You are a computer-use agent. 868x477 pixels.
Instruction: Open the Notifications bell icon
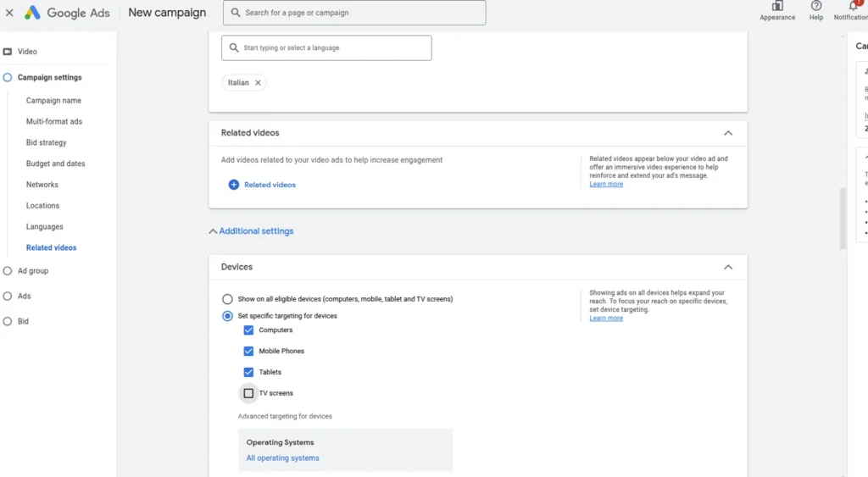click(x=853, y=7)
